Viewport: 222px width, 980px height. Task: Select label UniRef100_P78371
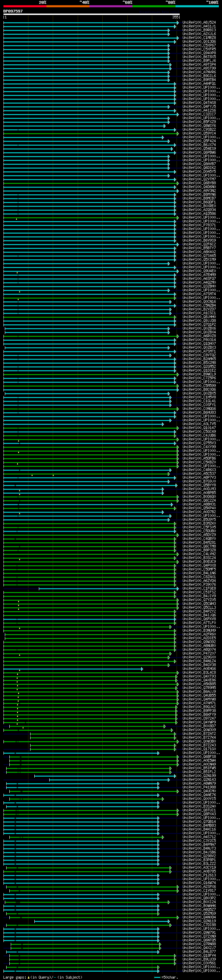point(199,225)
